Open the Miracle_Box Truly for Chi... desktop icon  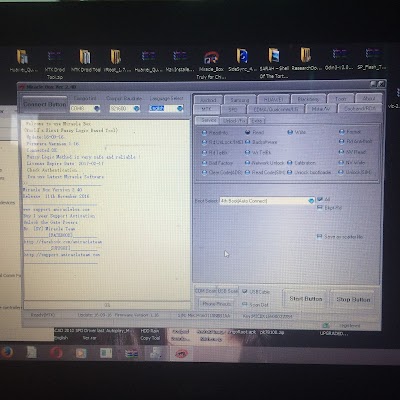[x=211, y=63]
